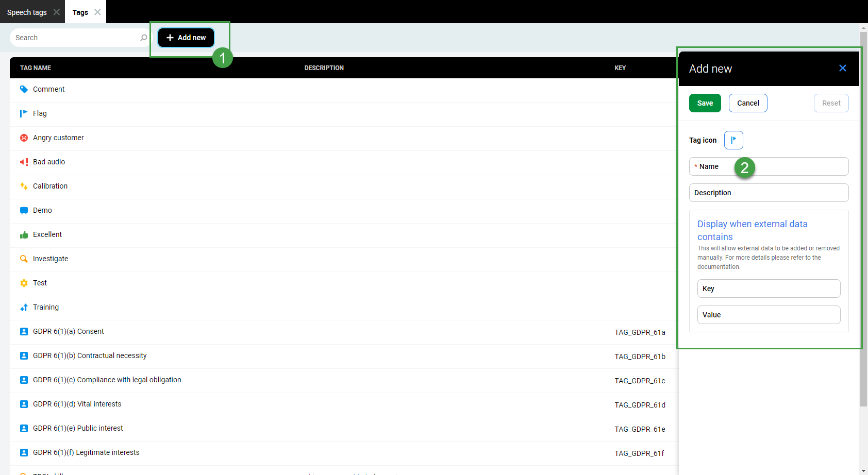The width and height of the screenshot is (868, 475).
Task: Close the Add new panel
Action: 843,67
